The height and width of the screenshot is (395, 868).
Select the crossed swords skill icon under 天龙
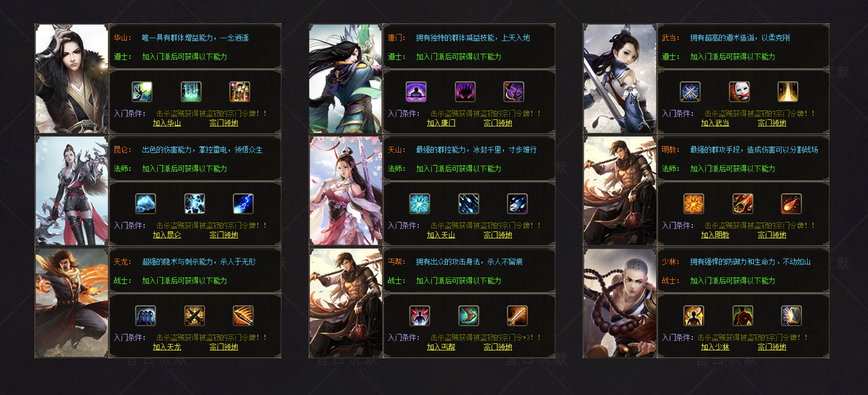coord(194,315)
